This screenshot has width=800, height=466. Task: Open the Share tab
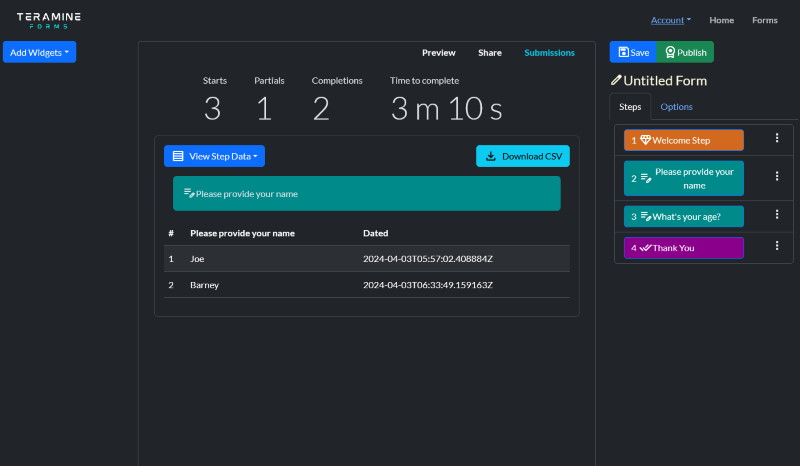tap(489, 53)
